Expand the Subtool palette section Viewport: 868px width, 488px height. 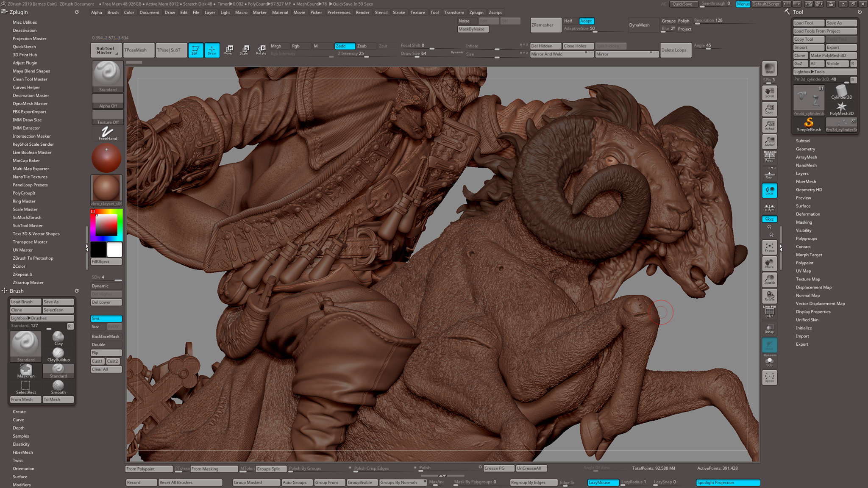803,141
